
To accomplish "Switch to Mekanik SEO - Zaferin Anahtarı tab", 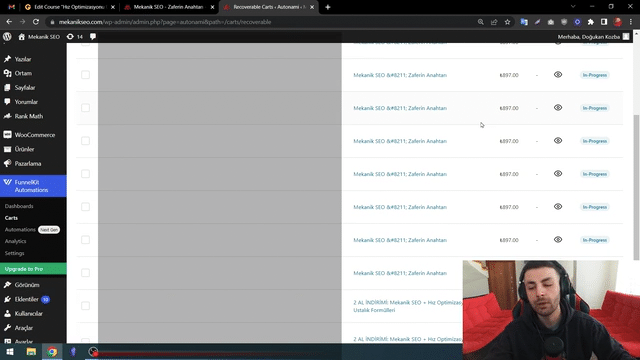I will (x=168, y=7).
